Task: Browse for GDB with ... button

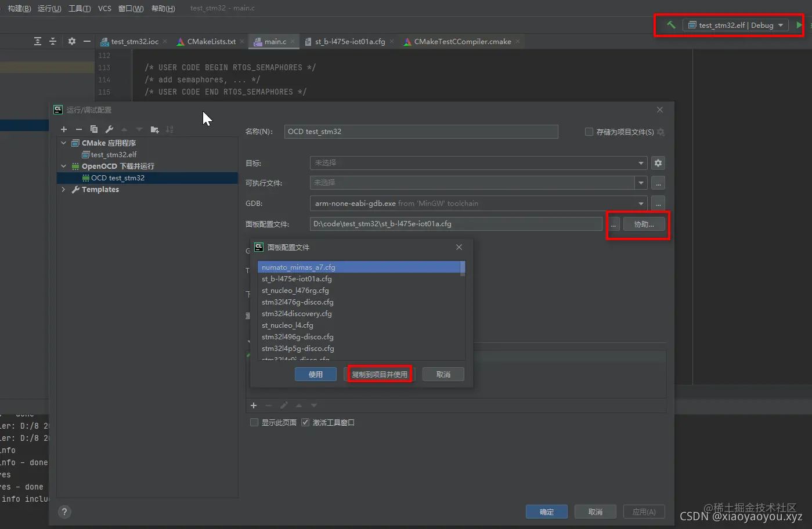Action: (x=658, y=204)
